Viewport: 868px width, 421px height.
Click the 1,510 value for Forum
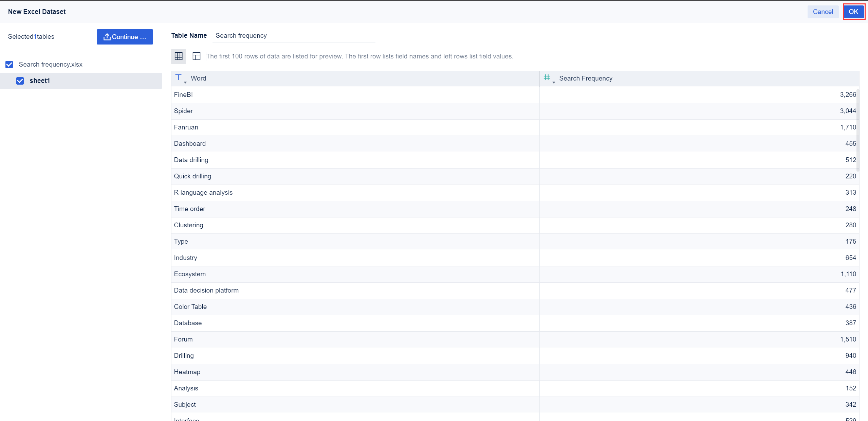tap(848, 339)
